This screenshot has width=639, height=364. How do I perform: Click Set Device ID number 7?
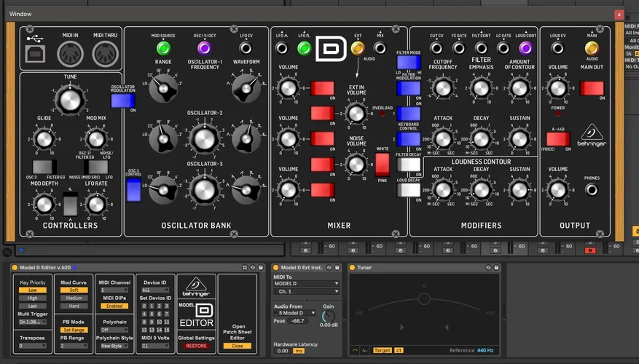(166, 314)
